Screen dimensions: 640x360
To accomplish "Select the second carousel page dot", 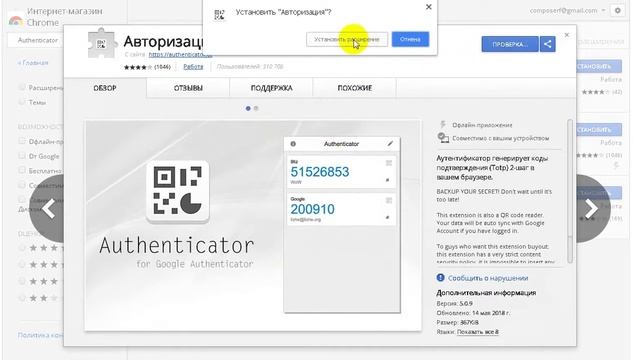I will click(256, 109).
